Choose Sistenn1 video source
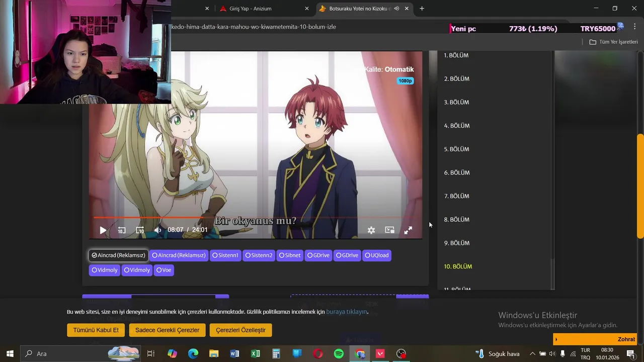Viewport: 644px width, 362px height. [225, 255]
